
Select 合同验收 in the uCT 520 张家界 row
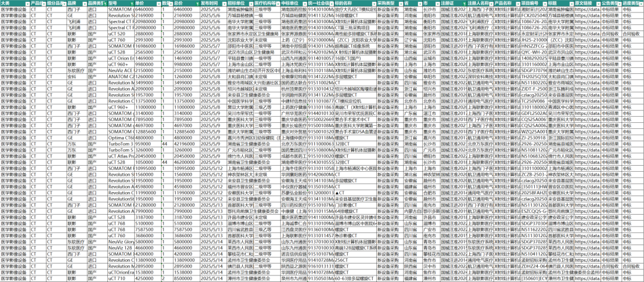coord(633,33)
